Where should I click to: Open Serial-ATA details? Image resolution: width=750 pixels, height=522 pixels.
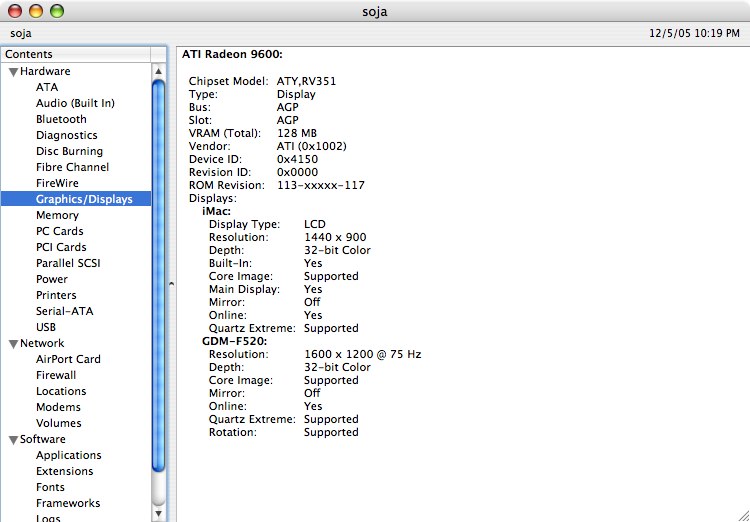point(64,311)
